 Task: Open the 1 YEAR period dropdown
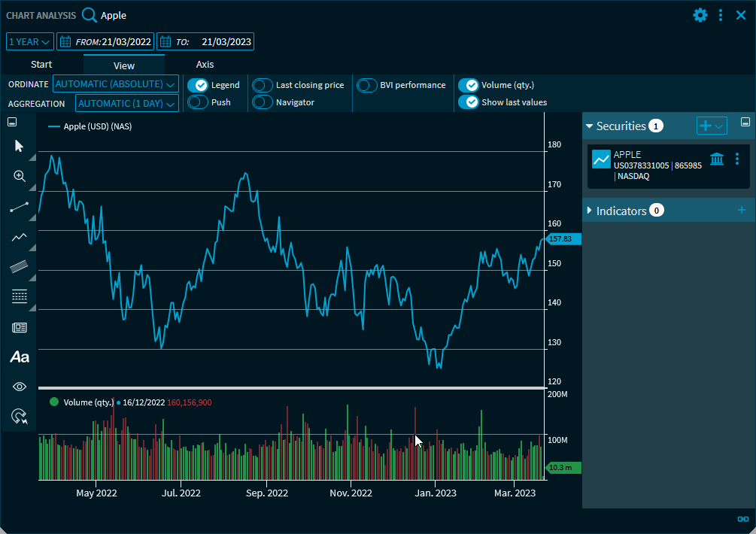pyautogui.click(x=30, y=42)
